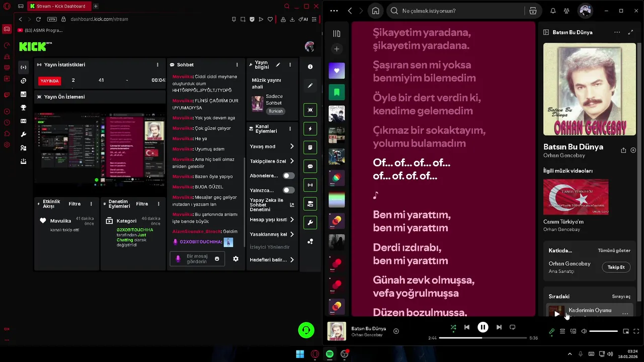
Task: Toggle Spotify lyrics microphone icon
Action: tap(551, 331)
